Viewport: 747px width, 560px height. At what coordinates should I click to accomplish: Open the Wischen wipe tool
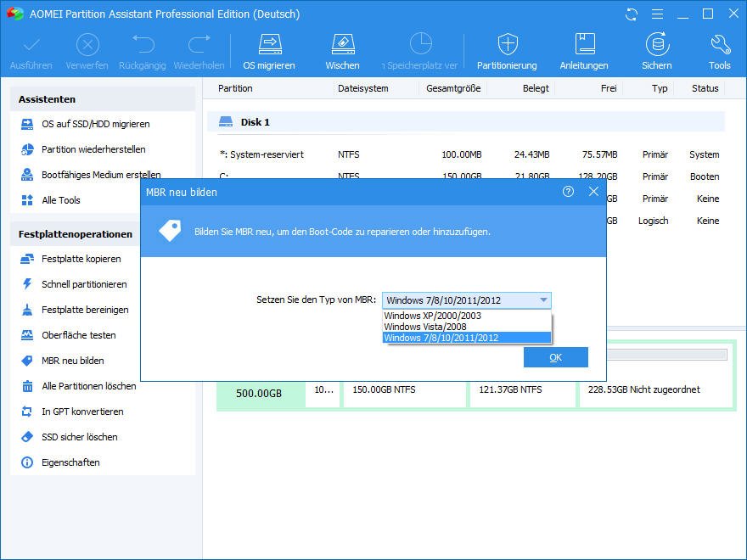tap(343, 52)
